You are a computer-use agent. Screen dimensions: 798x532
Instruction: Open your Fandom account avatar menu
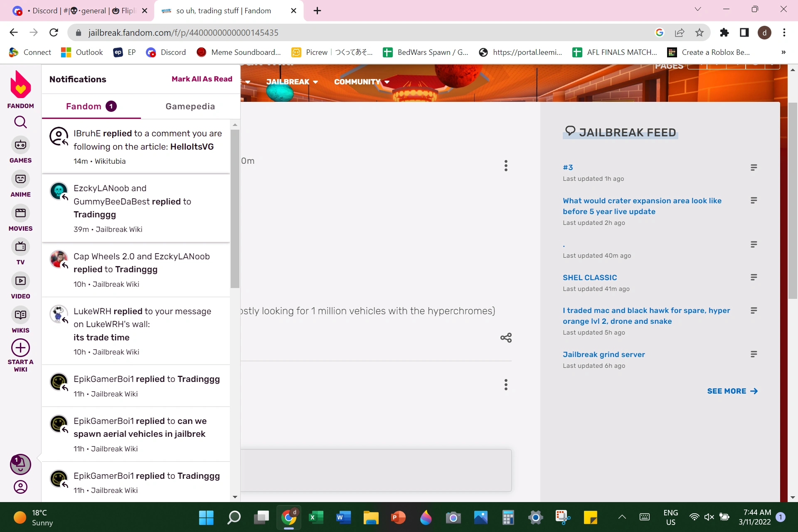point(20,487)
